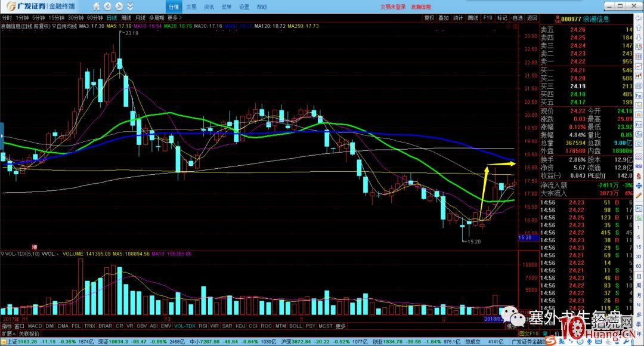Viewport: 644px width, 346px height.
Task: Switch to 1分钟 chart period
Action: pyautogui.click(x=22, y=18)
